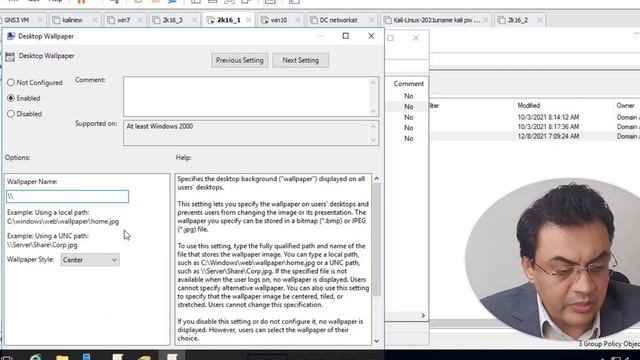
Task: Click the Desktop Wallpaper title bar icon
Action: pos(11,36)
